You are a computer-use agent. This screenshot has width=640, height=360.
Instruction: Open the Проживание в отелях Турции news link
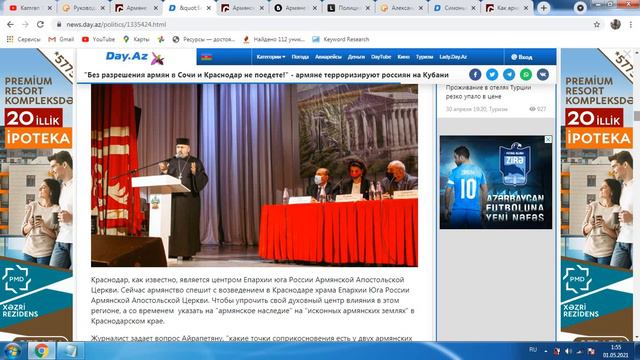pyautogui.click(x=488, y=92)
